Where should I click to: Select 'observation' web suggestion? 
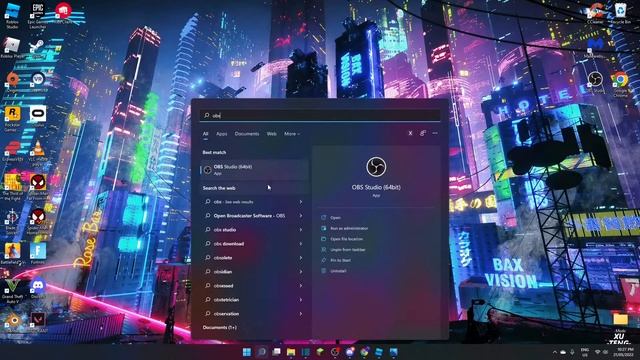pos(254,314)
